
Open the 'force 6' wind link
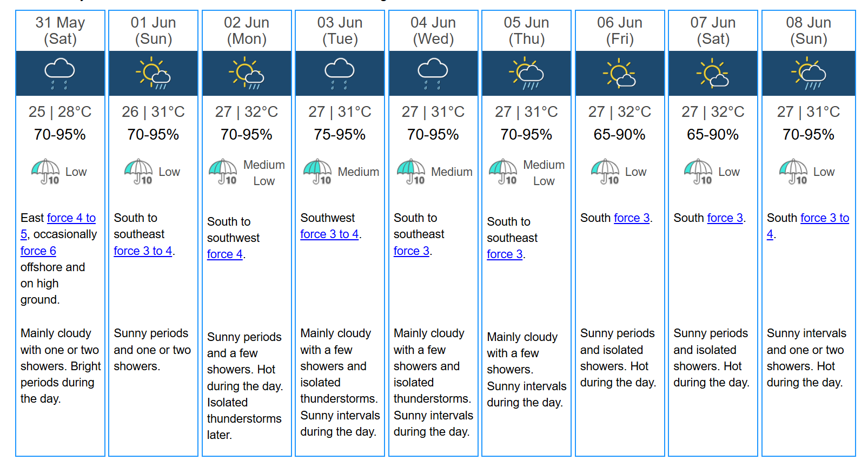38,251
